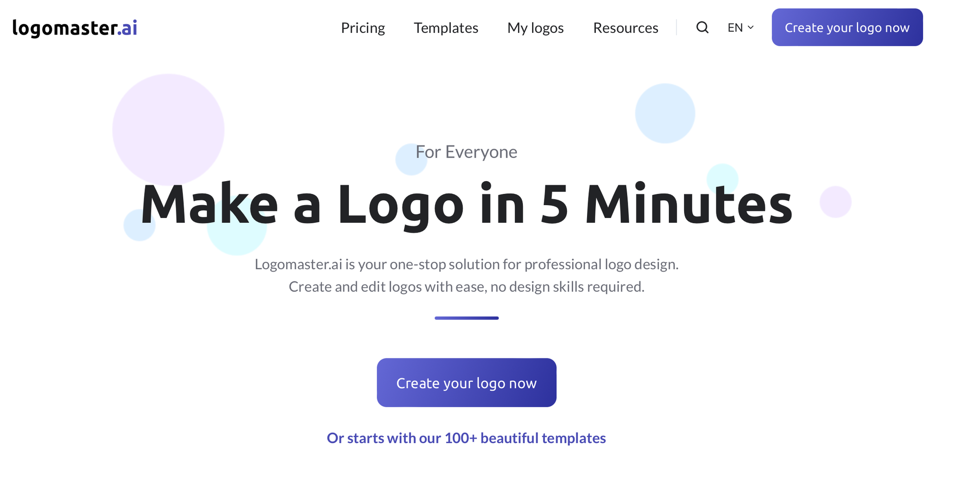Click the header Create your logo now button
980x492 pixels.
pyautogui.click(x=847, y=27)
